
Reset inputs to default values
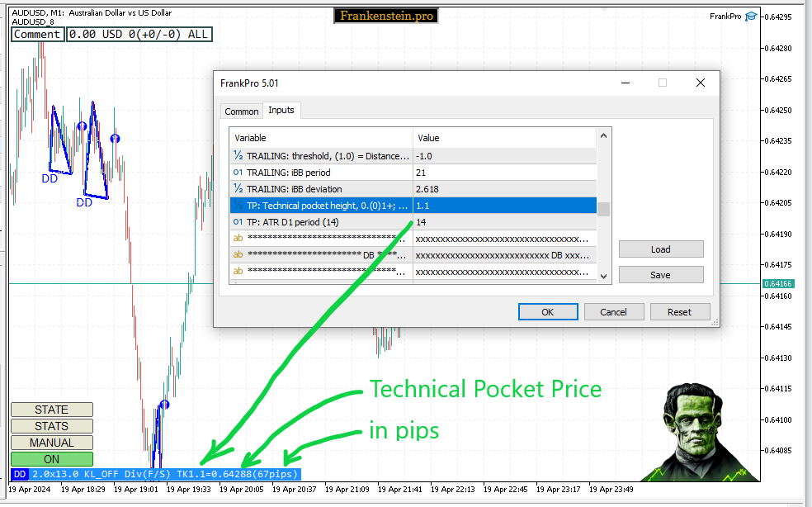pyautogui.click(x=679, y=312)
